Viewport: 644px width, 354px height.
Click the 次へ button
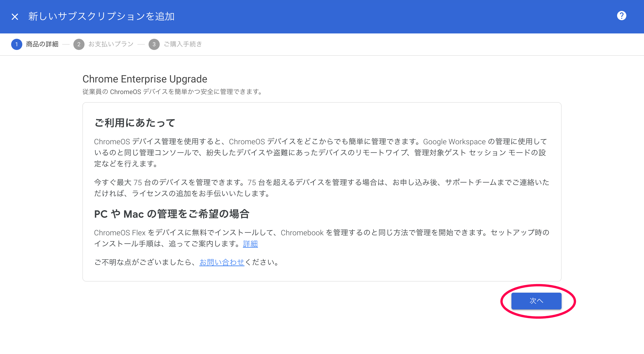coord(536,301)
